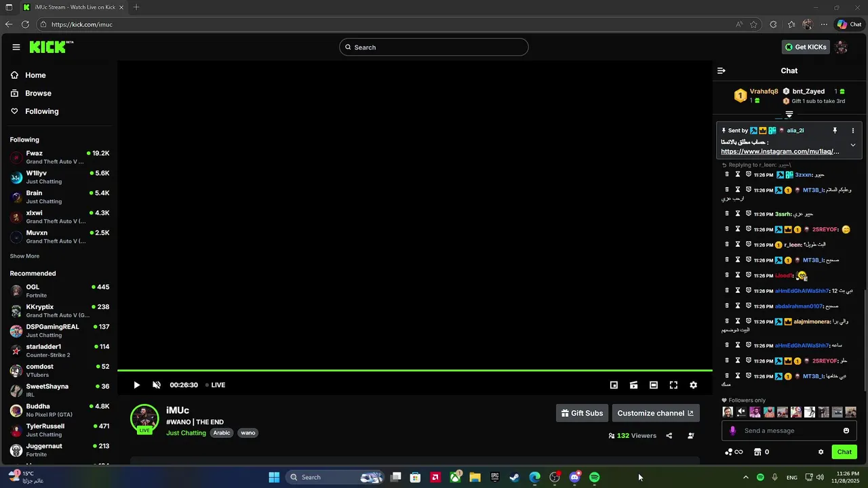This screenshot has height=488, width=868.
Task: Open Vrahafq8 top gifter profile
Action: [764, 91]
